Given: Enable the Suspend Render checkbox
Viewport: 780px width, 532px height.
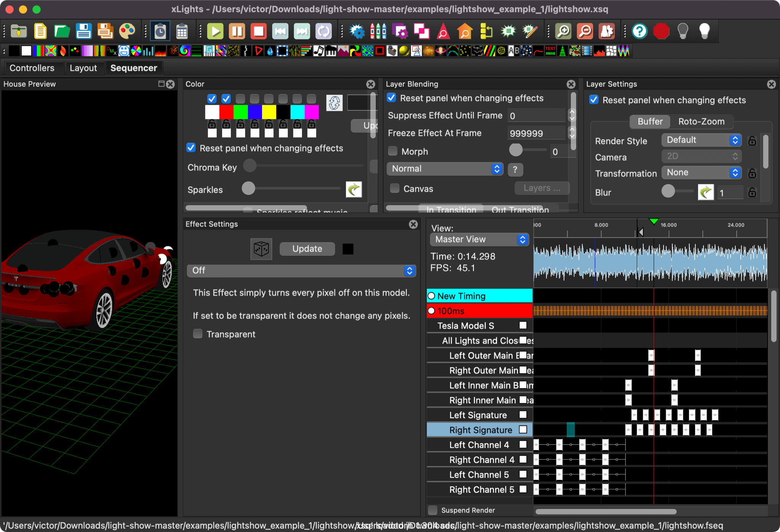Looking at the screenshot, I should (x=433, y=510).
